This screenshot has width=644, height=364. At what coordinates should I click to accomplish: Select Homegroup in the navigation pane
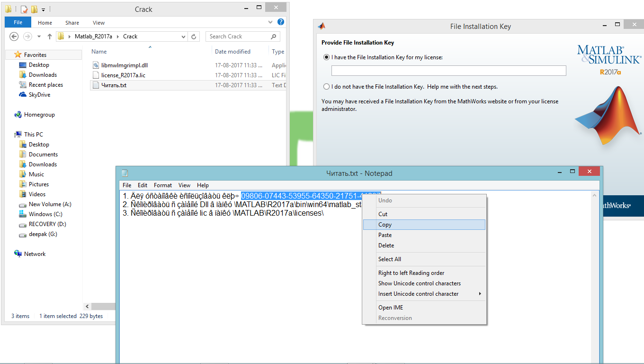point(39,115)
